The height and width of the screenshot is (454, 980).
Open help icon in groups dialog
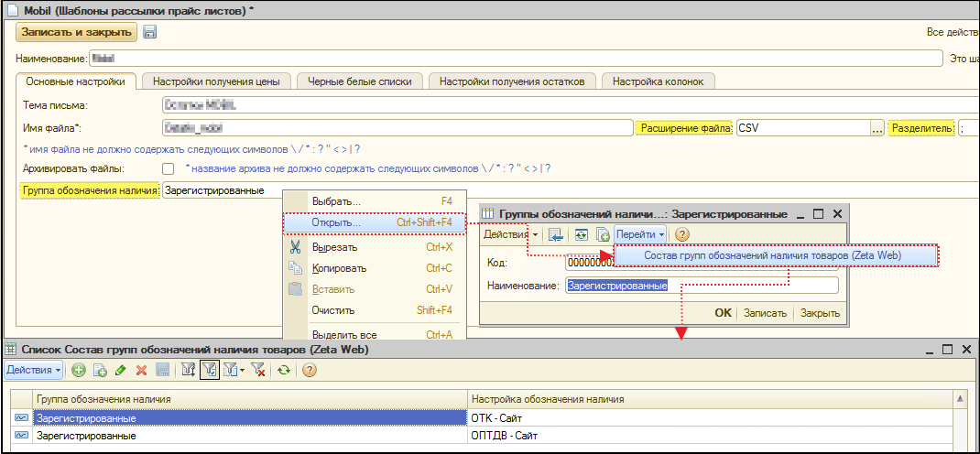pos(681,235)
